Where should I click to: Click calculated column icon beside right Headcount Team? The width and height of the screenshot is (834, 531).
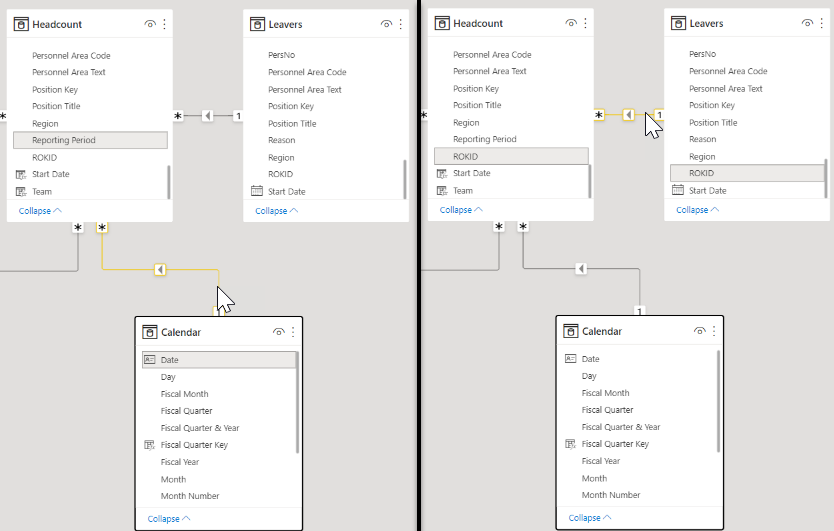pyautogui.click(x=442, y=190)
